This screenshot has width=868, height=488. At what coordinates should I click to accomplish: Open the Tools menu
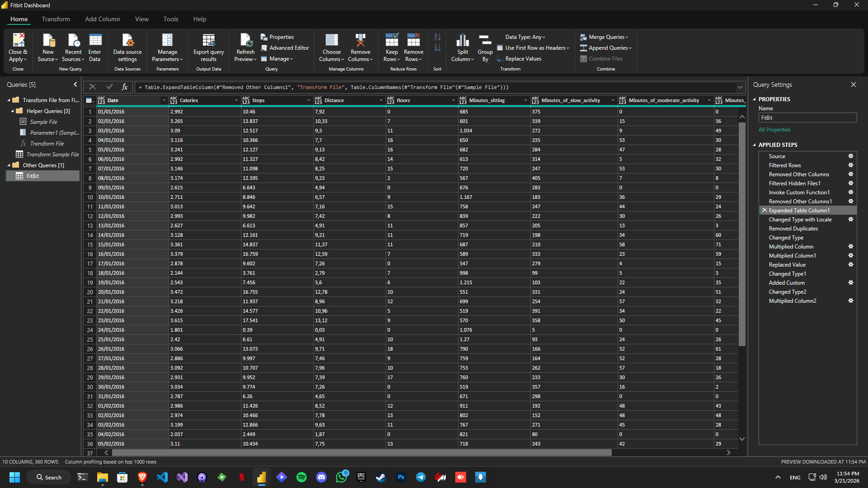[170, 19]
